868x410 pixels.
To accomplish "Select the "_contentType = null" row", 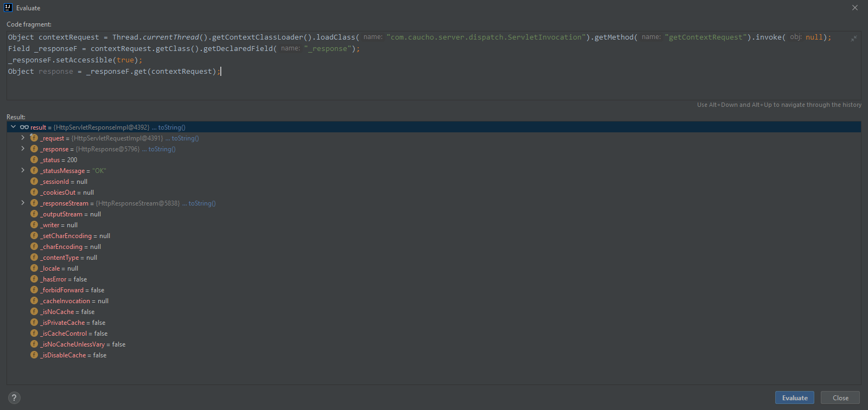I will click(434, 258).
